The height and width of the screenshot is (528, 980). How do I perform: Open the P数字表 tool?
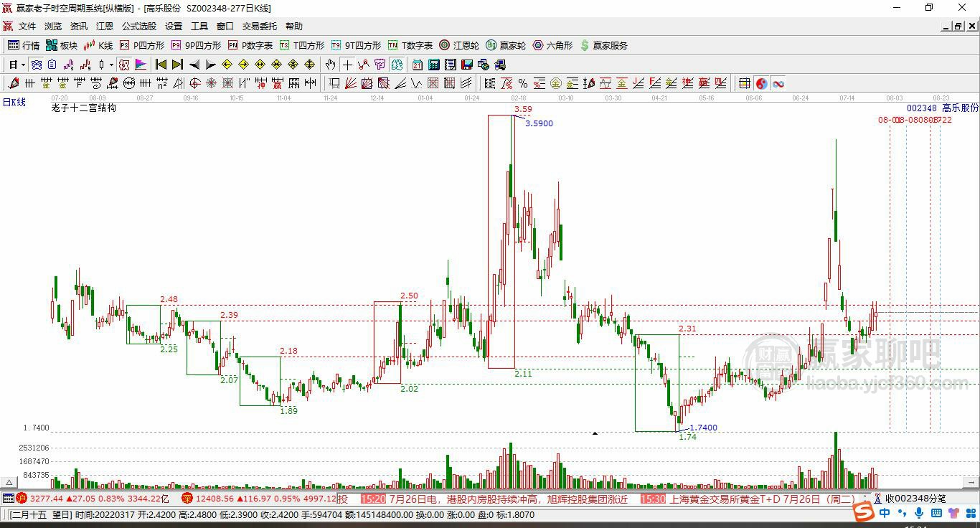(x=250, y=45)
